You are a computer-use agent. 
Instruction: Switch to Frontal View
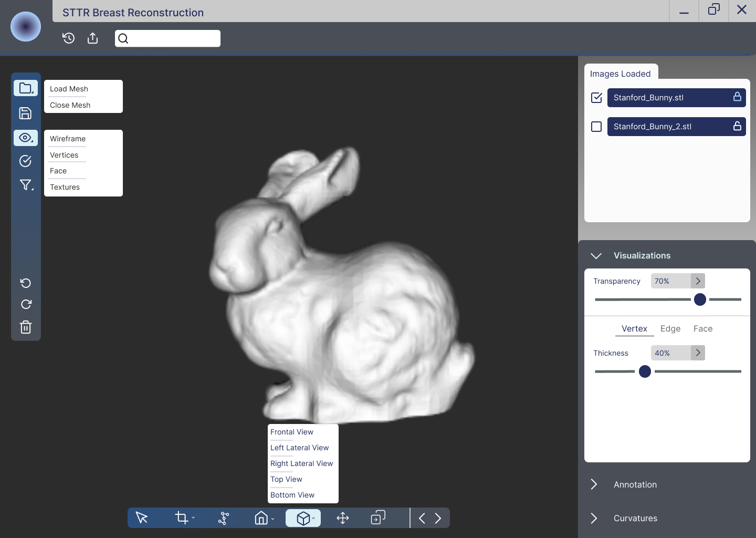pyautogui.click(x=292, y=432)
